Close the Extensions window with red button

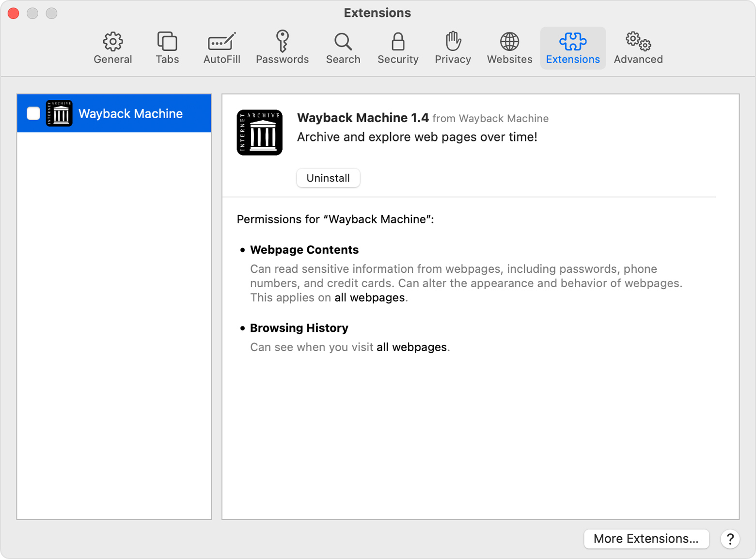point(14,14)
